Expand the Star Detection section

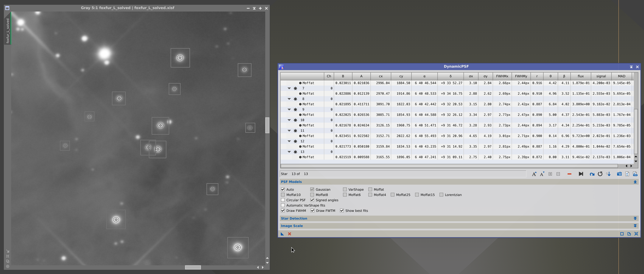pyautogui.click(x=635, y=218)
